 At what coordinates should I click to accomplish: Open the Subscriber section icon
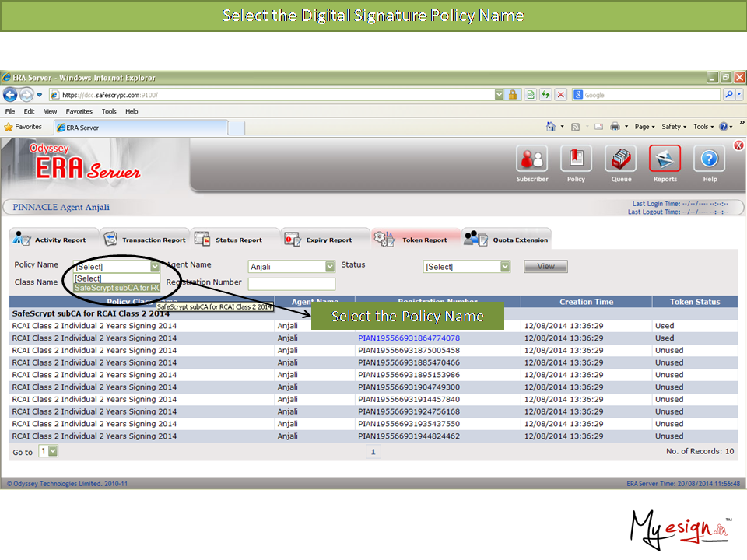point(532,159)
